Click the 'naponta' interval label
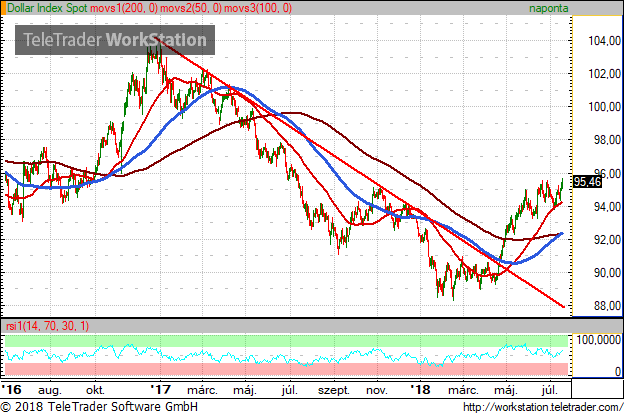Screen dimensions: 624x416 pyautogui.click(x=548, y=8)
